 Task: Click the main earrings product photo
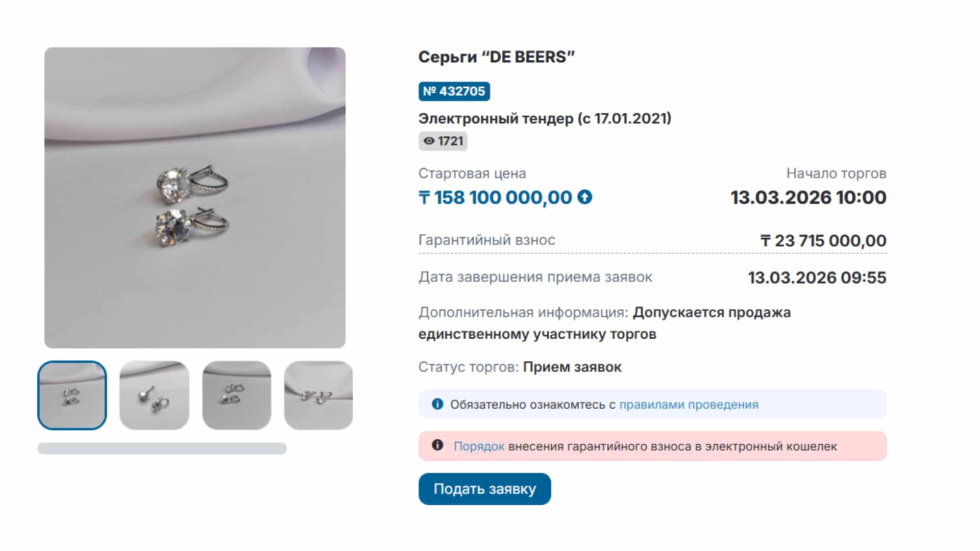(x=195, y=198)
